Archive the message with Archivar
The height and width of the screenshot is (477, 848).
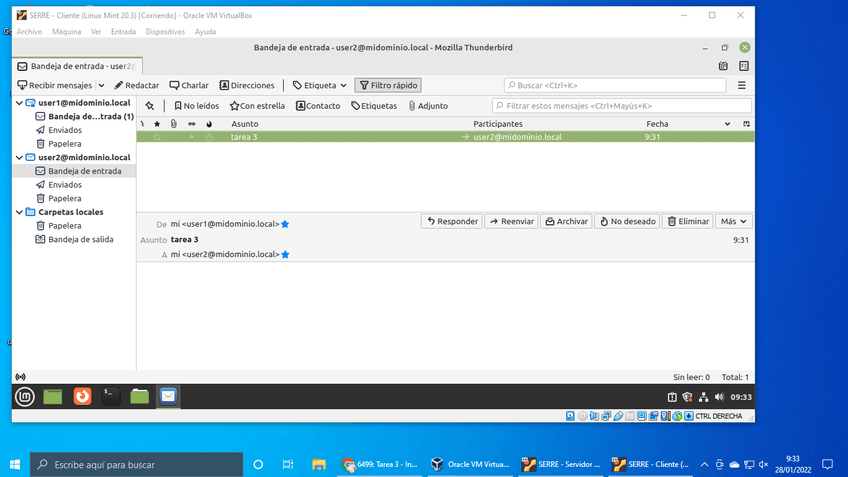566,221
